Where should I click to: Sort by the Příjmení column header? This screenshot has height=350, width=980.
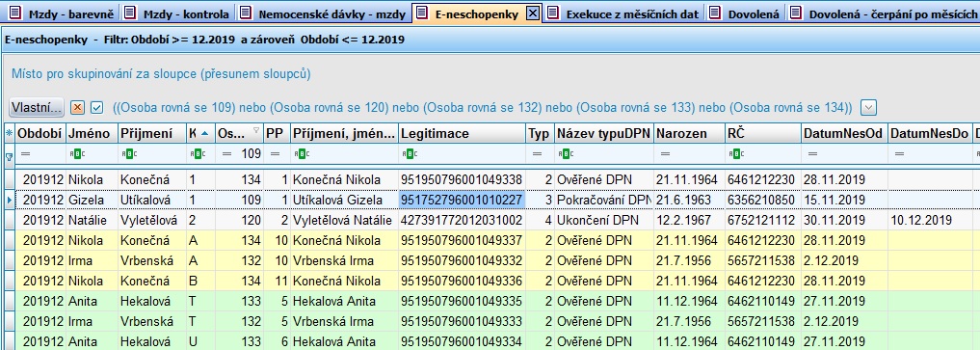(152, 133)
